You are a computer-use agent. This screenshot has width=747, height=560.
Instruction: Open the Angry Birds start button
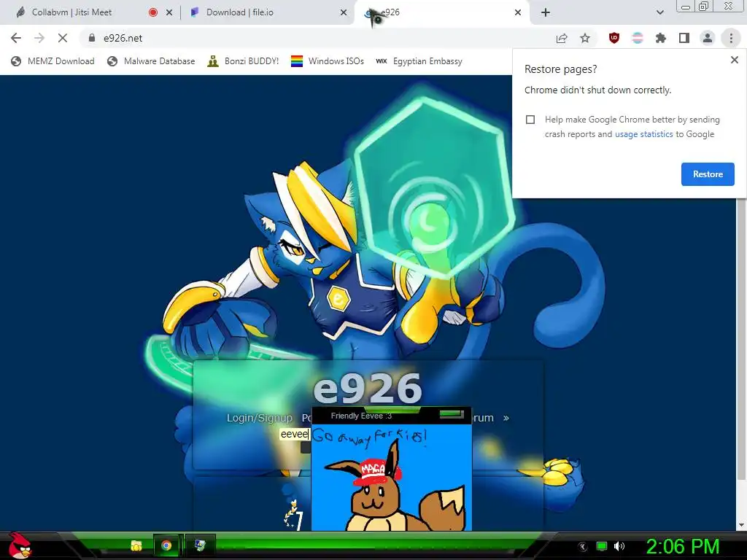tap(20, 545)
